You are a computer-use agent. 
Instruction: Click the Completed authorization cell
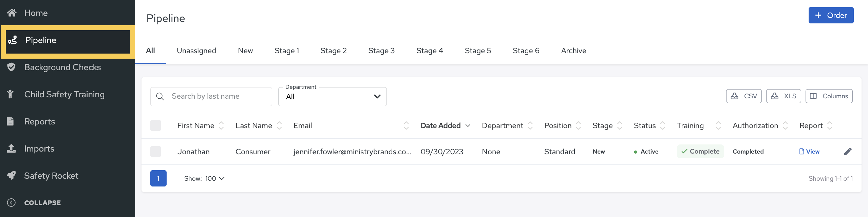[748, 152]
